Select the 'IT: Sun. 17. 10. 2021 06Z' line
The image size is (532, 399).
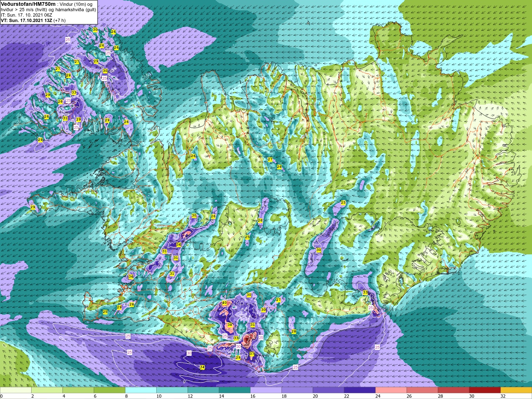coord(27,15)
